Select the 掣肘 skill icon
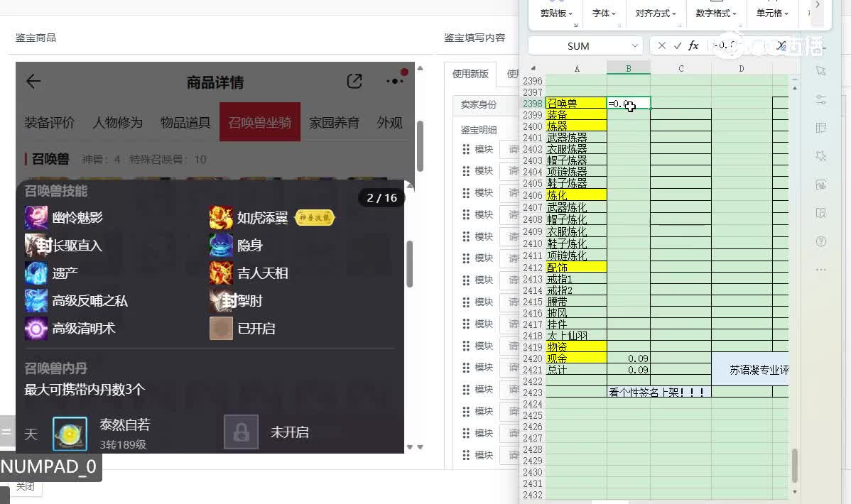Screen dimensions: 851x504 coord(221,300)
